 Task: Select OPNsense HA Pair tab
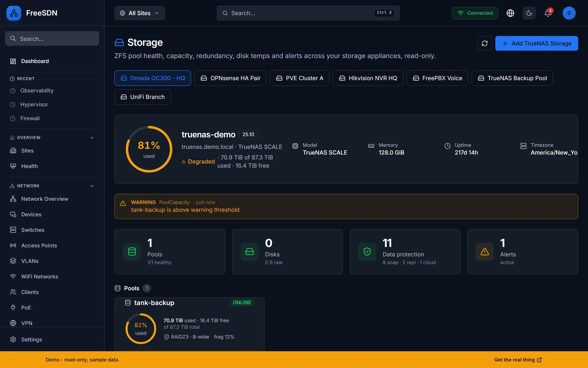pos(230,78)
